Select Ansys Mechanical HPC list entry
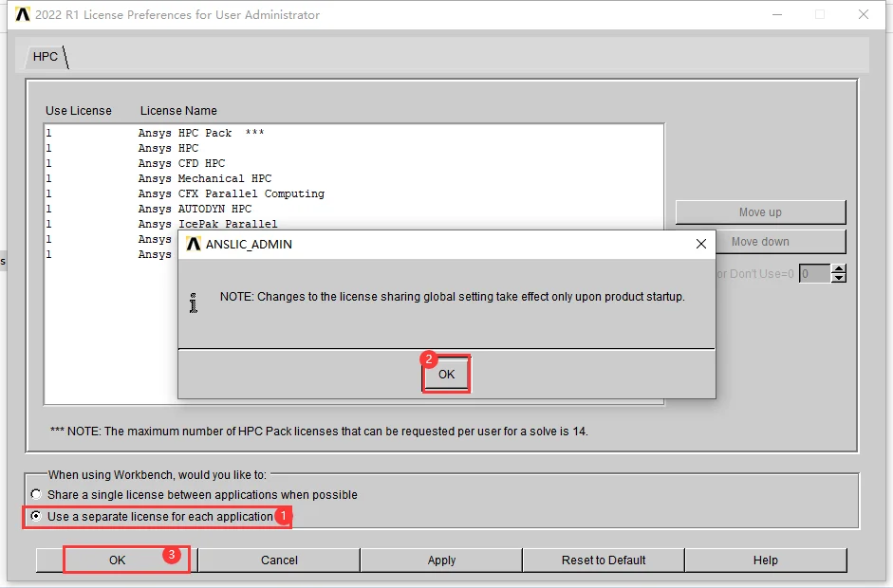Screen dimensions: 893x588 (354, 178)
